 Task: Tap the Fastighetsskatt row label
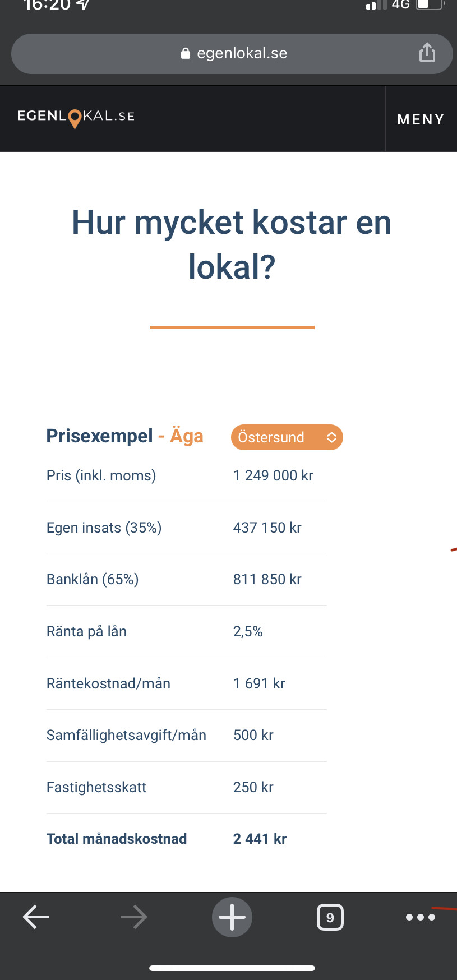click(x=96, y=787)
